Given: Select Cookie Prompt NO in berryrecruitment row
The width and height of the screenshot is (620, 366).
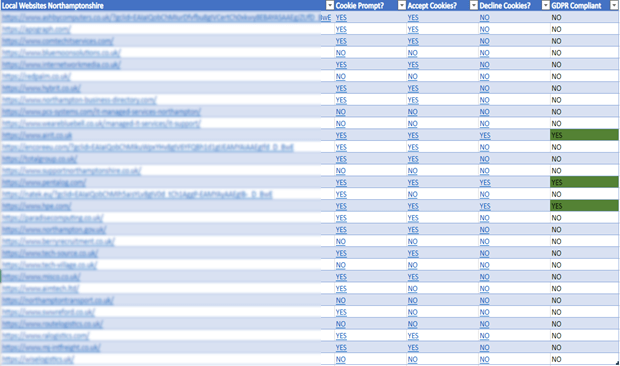Looking at the screenshot, I should [x=340, y=241].
